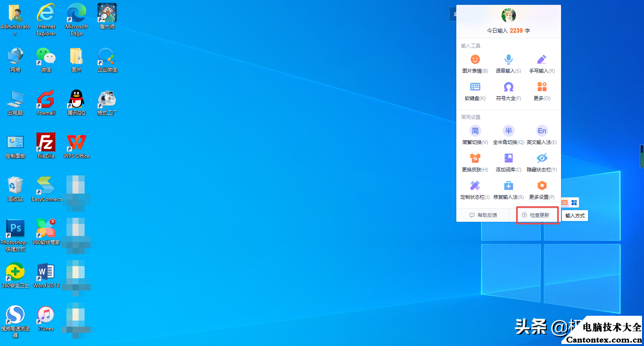The height and width of the screenshot is (346, 644).
Task: Open 添加词库 dictionary option
Action: coord(508,163)
